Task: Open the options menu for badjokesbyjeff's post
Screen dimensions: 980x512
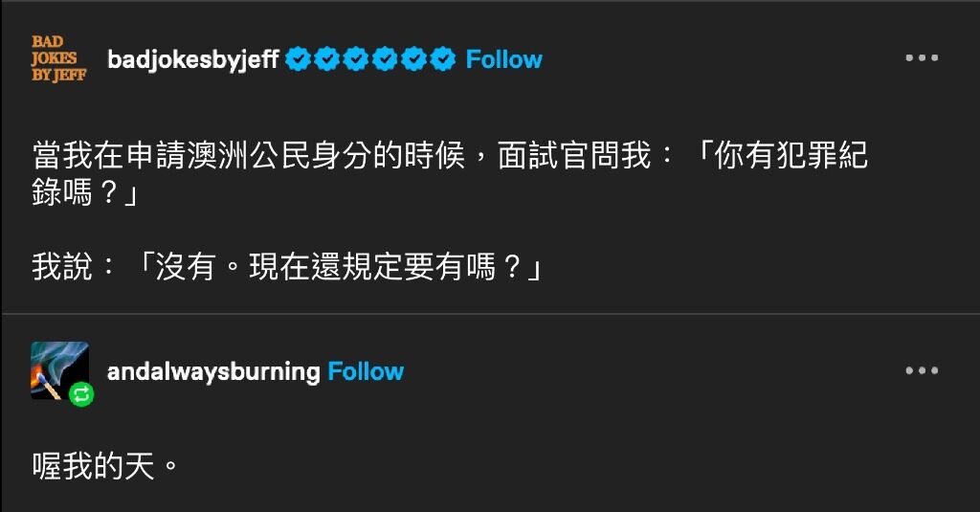Action: point(922,58)
